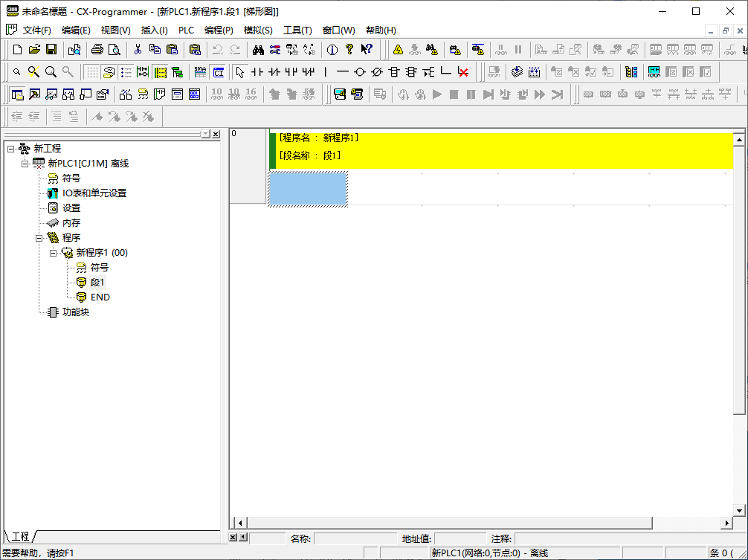Collapse the 程序 tree node
Screen dimensions: 748x560
[39, 238]
